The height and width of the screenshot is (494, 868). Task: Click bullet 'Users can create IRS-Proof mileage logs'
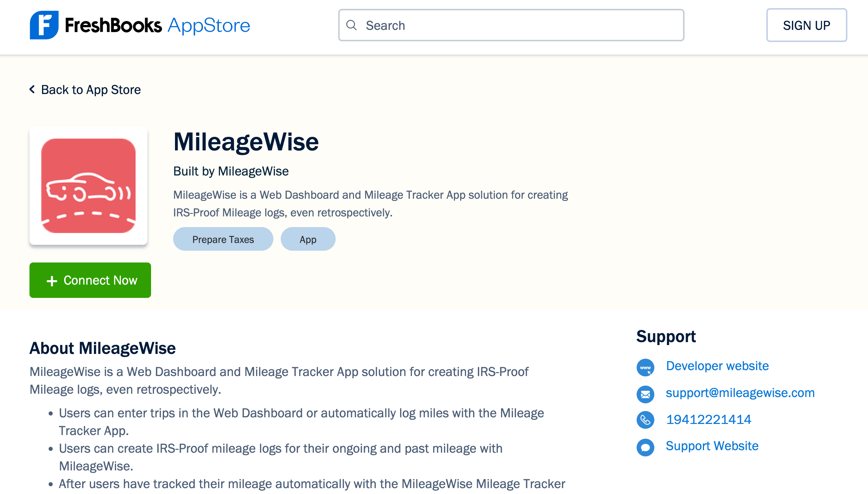tap(281, 457)
